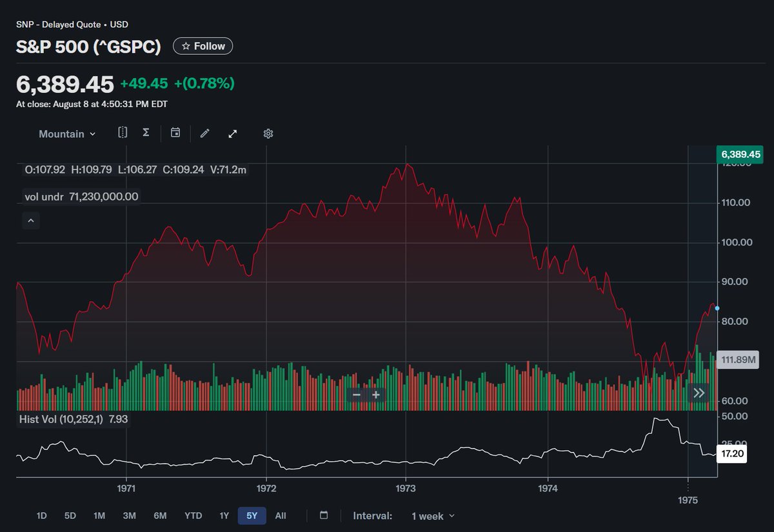The height and width of the screenshot is (532, 774).
Task: Follow the S&P 500 index
Action: [203, 46]
